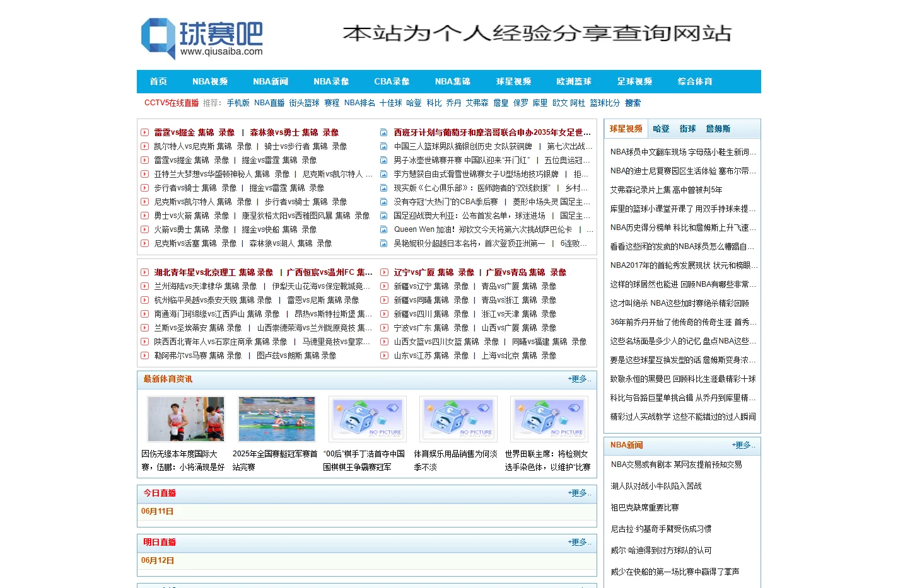Viewport: 898px width, 588px height.
Task: Open 精彩过人实战教学 video link
Action: coord(683,417)
